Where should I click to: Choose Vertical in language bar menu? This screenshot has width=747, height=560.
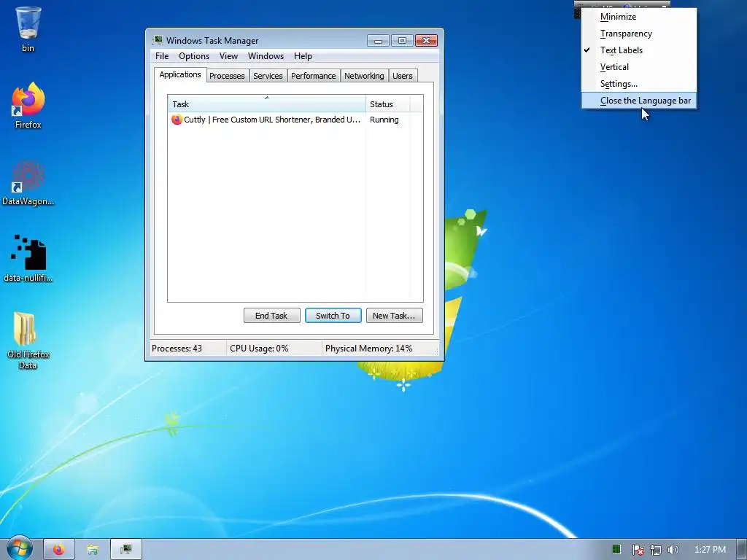click(639, 66)
